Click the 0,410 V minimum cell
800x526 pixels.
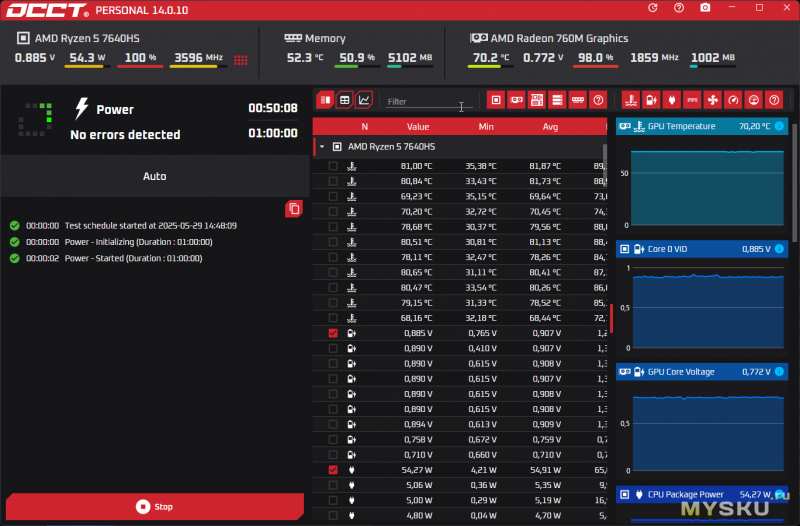[482, 348]
